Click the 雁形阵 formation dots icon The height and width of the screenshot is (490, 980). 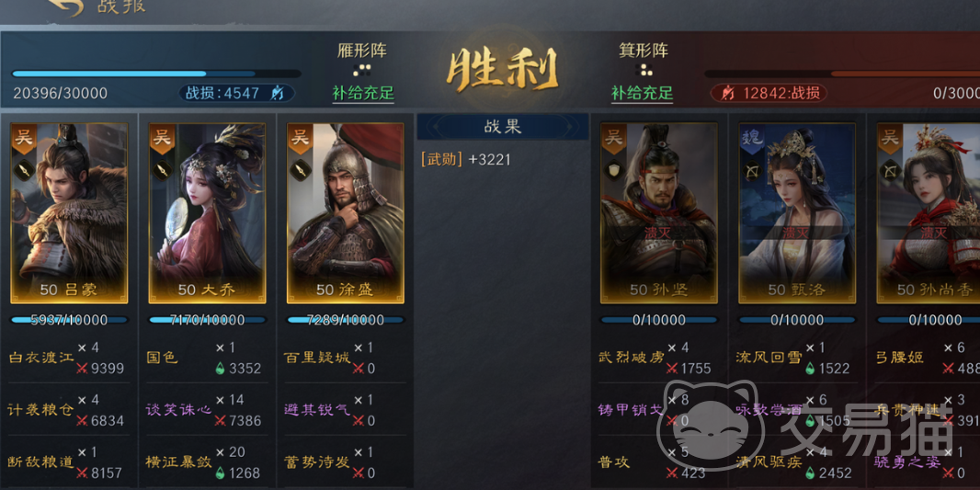click(x=362, y=69)
